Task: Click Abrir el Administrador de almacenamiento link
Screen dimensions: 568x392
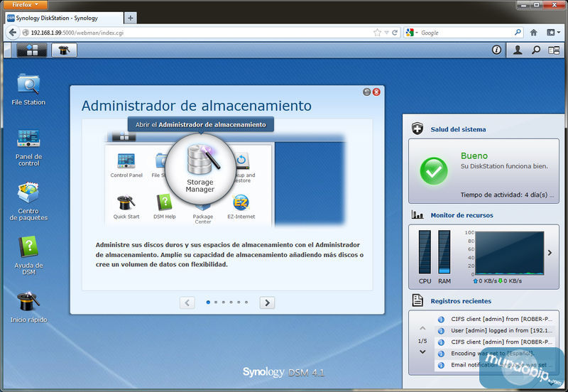Action: (x=201, y=124)
